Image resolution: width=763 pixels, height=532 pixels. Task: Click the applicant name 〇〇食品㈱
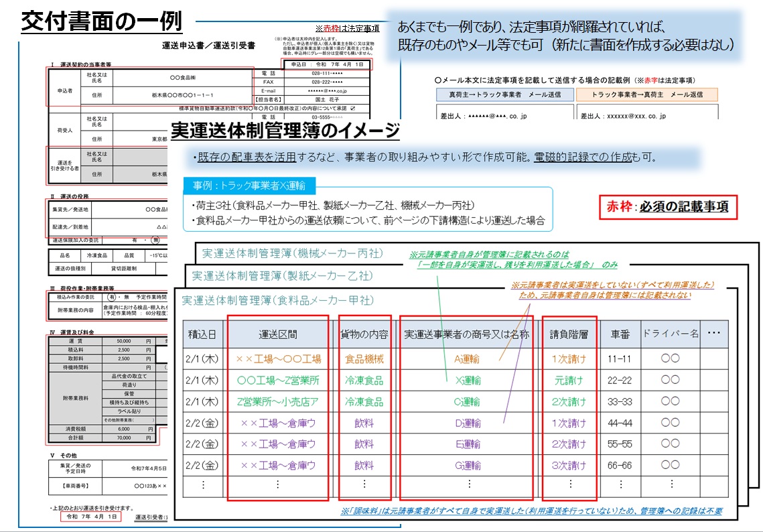coord(183,78)
